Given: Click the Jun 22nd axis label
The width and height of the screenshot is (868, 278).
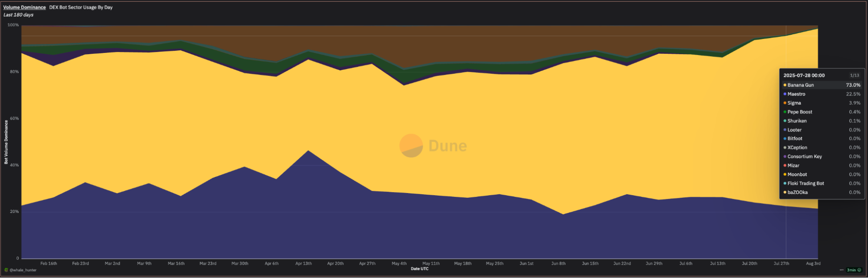Looking at the screenshot, I should (x=622, y=264).
